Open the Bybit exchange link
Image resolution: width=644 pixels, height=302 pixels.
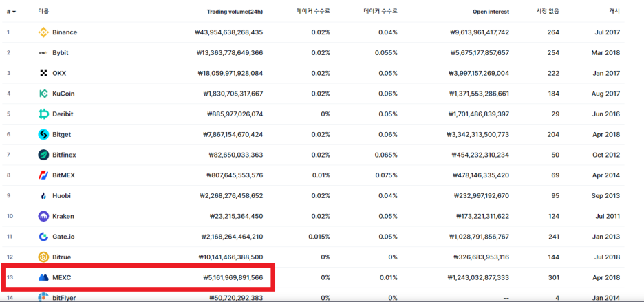[61, 52]
